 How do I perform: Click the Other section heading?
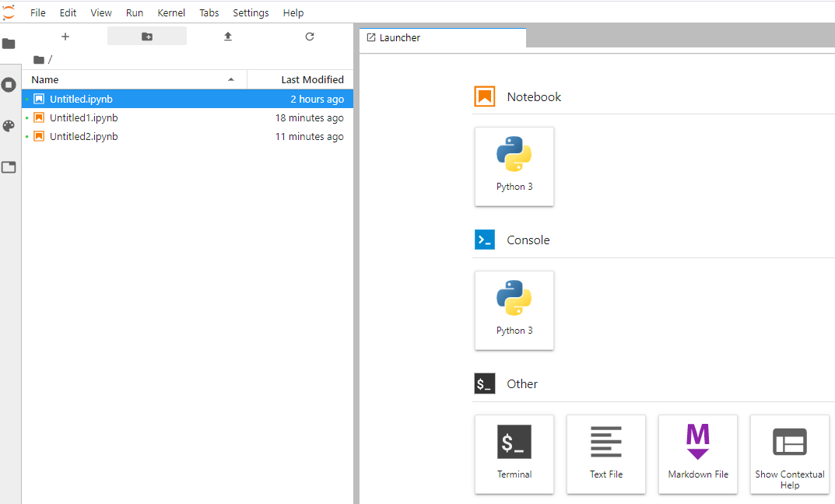522,383
